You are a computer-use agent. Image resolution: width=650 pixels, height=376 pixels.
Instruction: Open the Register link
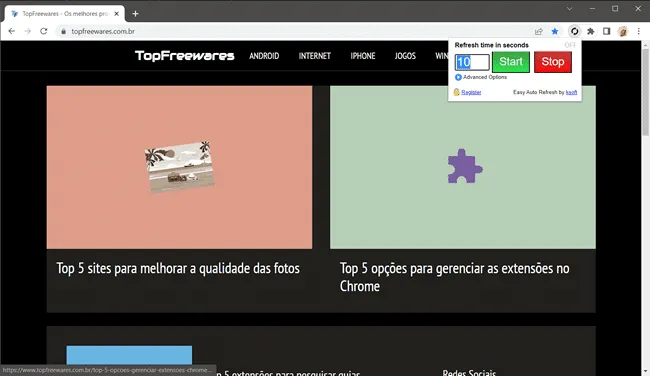click(471, 92)
